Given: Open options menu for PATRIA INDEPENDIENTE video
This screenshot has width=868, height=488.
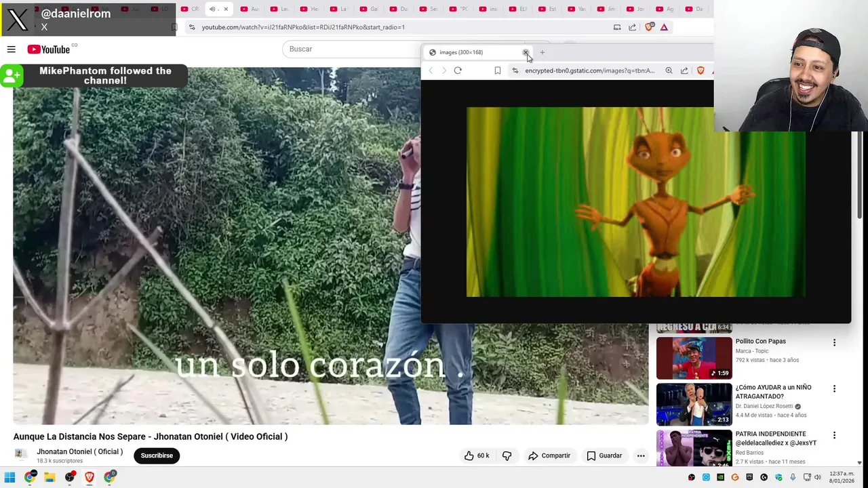Looking at the screenshot, I should tap(834, 435).
